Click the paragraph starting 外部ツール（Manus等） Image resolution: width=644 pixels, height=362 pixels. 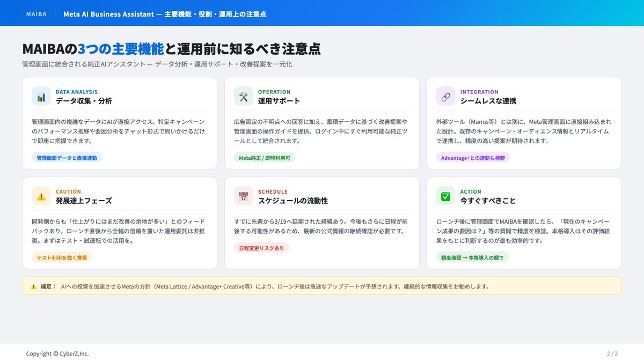point(523,131)
